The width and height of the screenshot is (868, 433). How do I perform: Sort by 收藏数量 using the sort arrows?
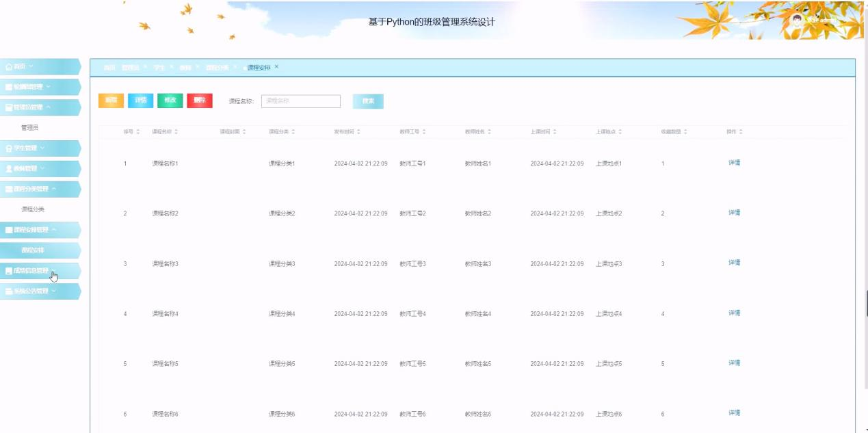click(x=685, y=131)
